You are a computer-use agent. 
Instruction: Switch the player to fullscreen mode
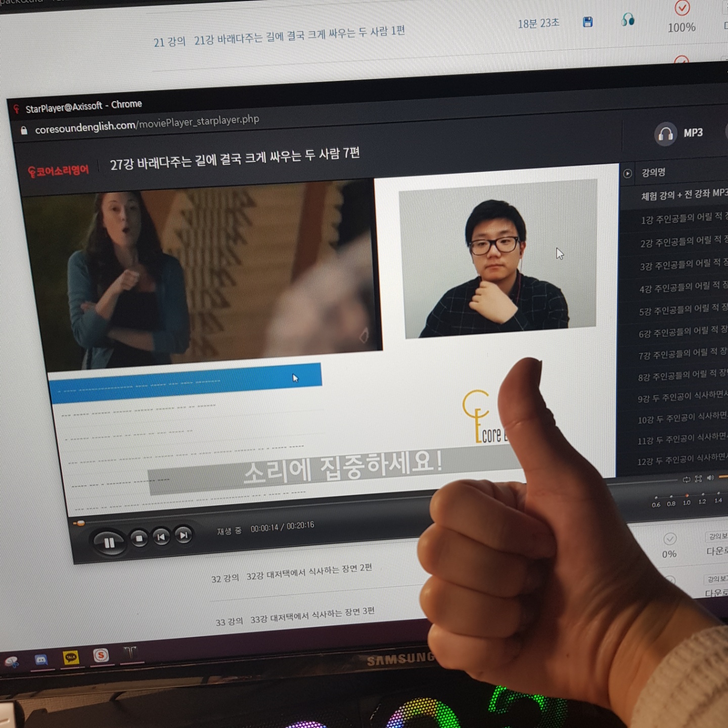click(x=698, y=478)
